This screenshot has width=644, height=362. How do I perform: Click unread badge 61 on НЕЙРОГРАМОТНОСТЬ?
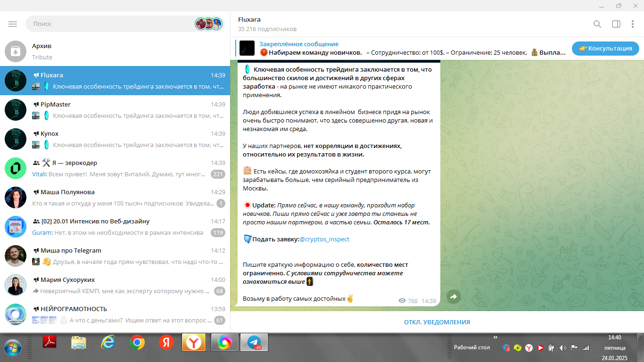(x=219, y=321)
